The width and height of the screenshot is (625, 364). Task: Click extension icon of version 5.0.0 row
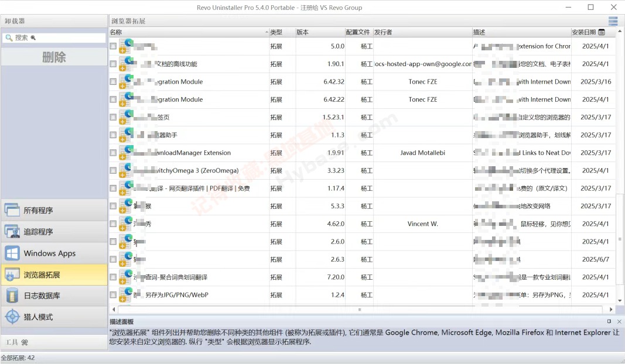[126, 46]
